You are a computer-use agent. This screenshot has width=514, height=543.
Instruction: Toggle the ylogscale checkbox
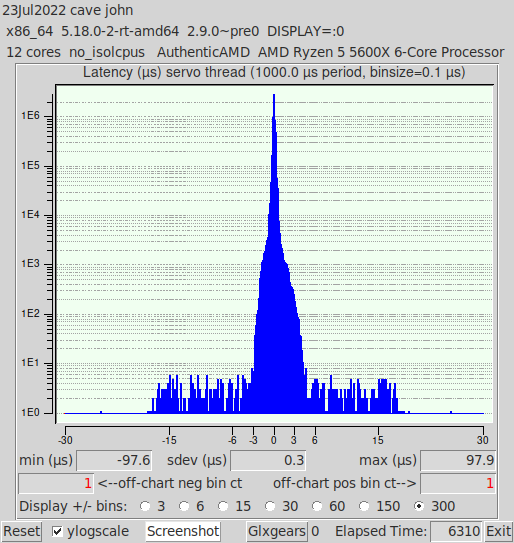pyautogui.click(x=57, y=531)
